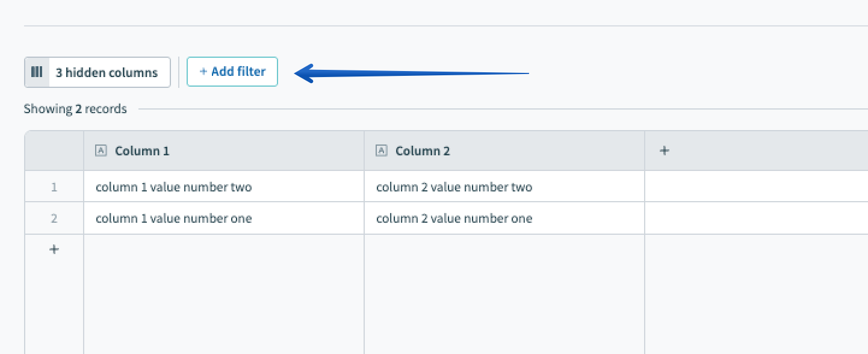Click cell 'column 1 value number one'
The width and height of the screenshot is (868, 354).
point(174,218)
